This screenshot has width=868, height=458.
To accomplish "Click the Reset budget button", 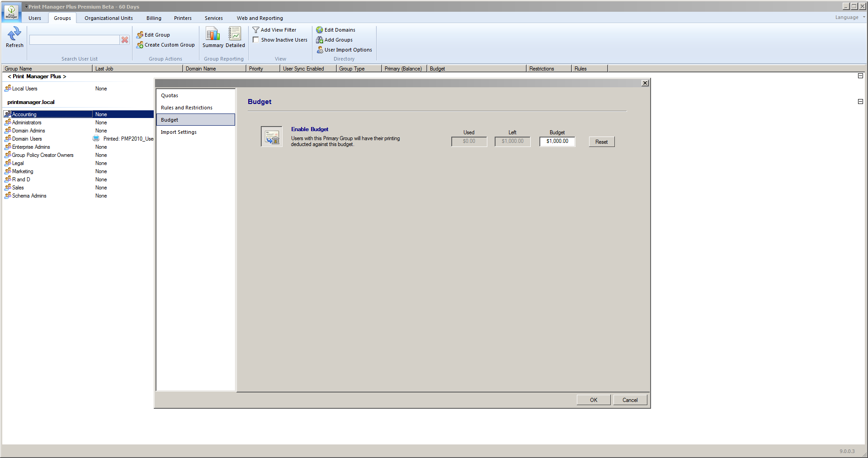I will (601, 142).
